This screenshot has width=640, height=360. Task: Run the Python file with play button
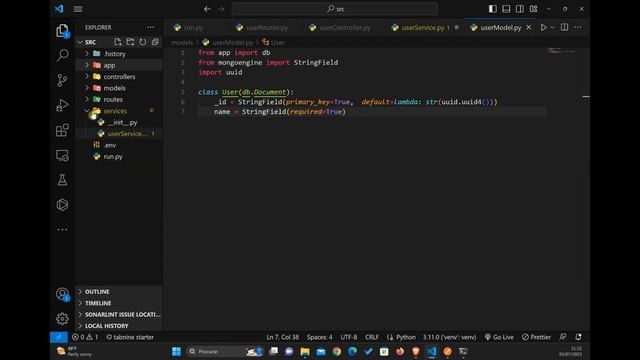coord(543,27)
